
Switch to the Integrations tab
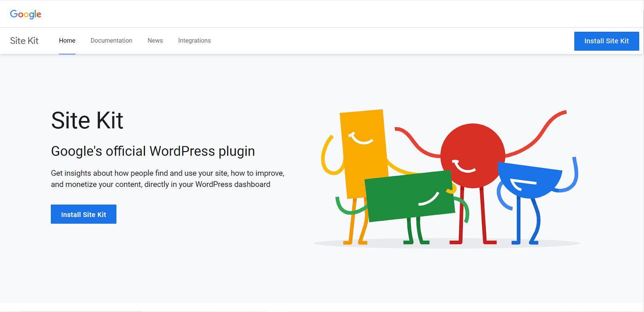click(x=194, y=41)
